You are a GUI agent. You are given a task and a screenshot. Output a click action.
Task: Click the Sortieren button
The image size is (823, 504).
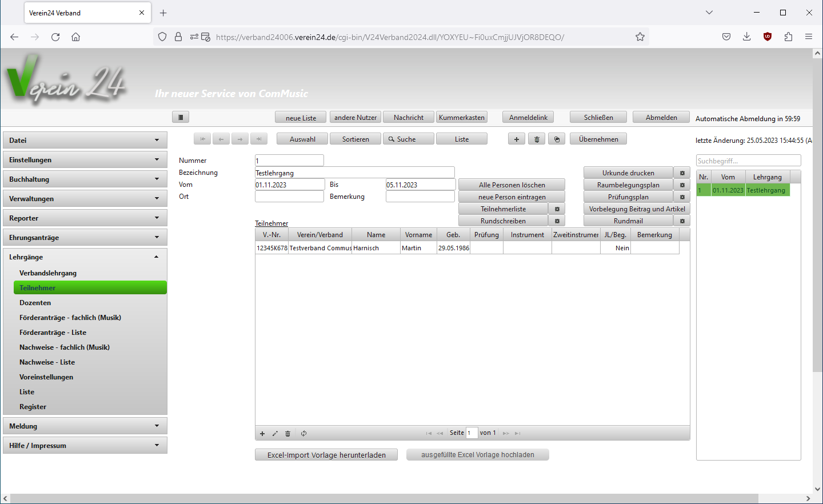click(355, 139)
